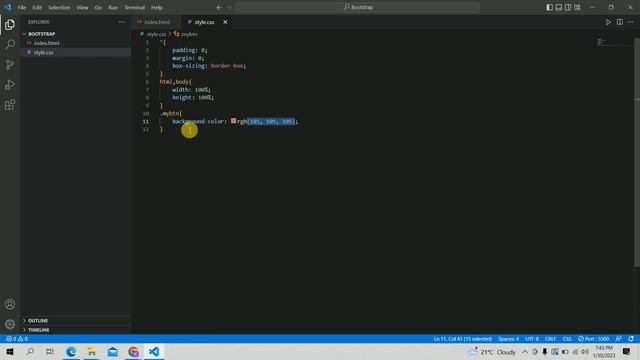Open the Help menu
640x360 pixels.
(157, 7)
